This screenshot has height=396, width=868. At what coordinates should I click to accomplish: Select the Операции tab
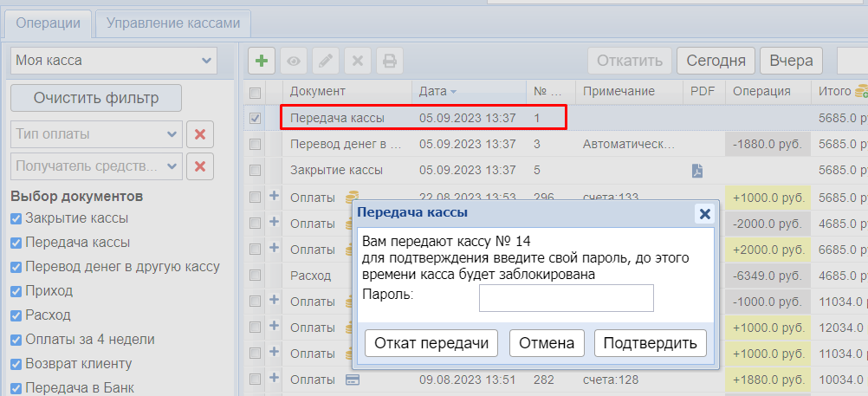pos(49,23)
